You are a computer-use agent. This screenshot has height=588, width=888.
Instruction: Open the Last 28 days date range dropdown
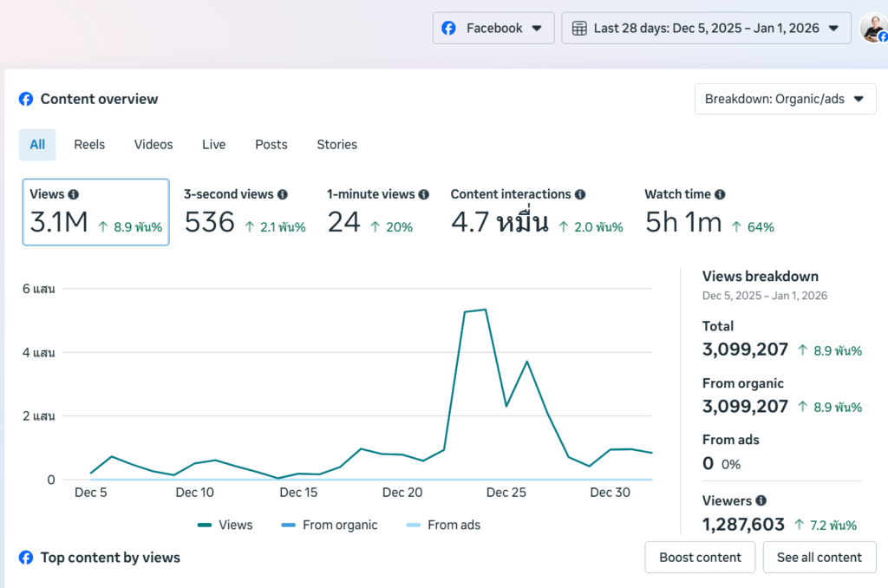(x=706, y=29)
